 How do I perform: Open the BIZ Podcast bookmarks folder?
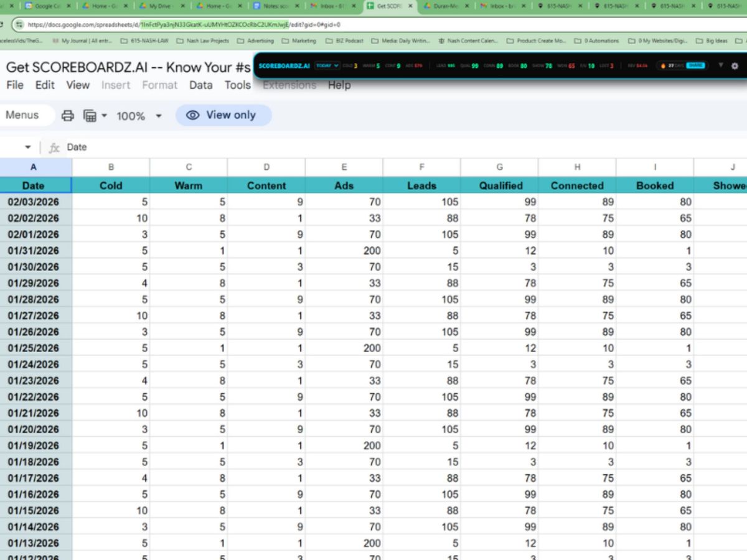[344, 41]
